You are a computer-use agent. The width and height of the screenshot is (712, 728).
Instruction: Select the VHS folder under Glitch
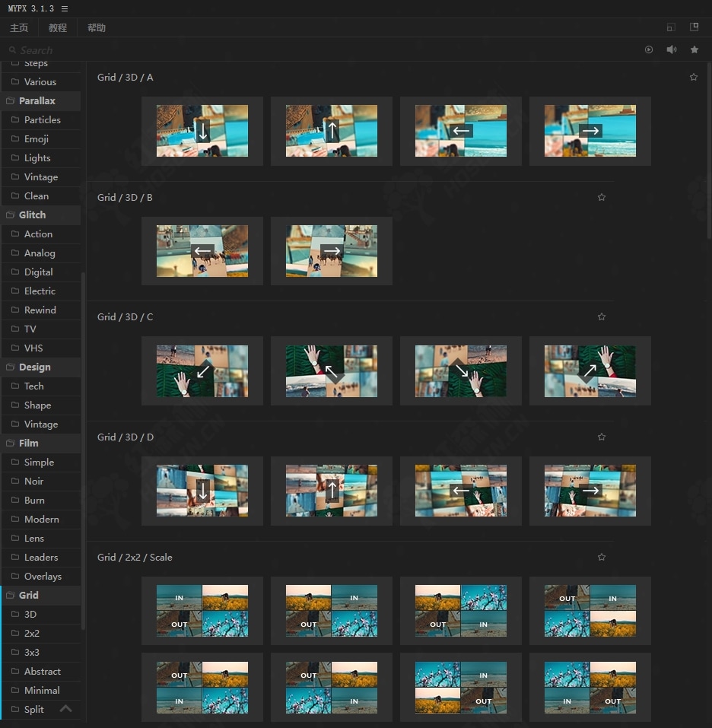point(33,348)
